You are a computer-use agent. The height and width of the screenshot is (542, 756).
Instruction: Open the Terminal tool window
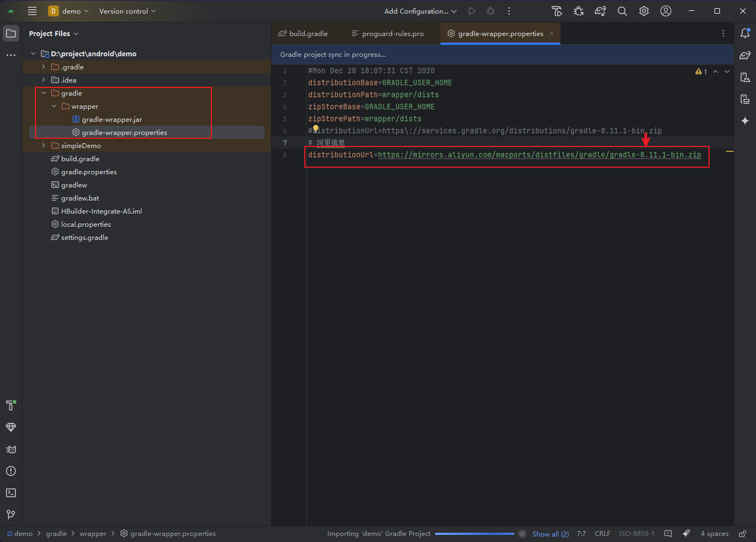coord(11,493)
